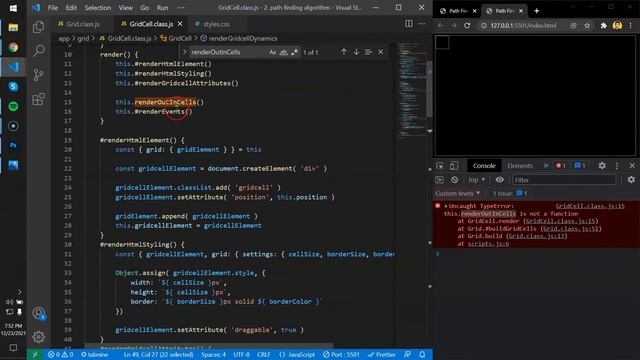Click the Port : 5501 live server item
Image resolution: width=640 pixels, height=360 pixels.
341,355
